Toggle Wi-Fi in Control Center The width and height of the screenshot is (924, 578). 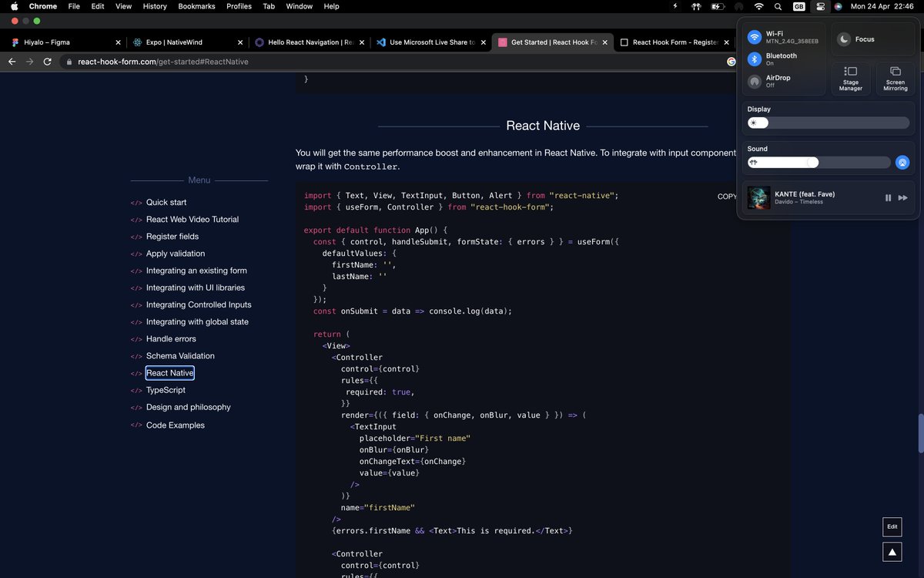(x=755, y=37)
